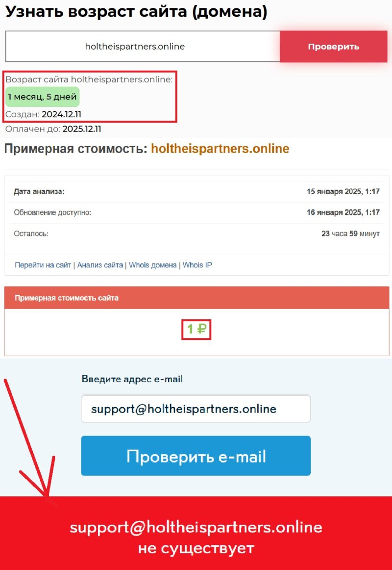The height and width of the screenshot is (570, 392).
Task: Click the Осталось 23 часа 59 минут value
Action: [350, 233]
